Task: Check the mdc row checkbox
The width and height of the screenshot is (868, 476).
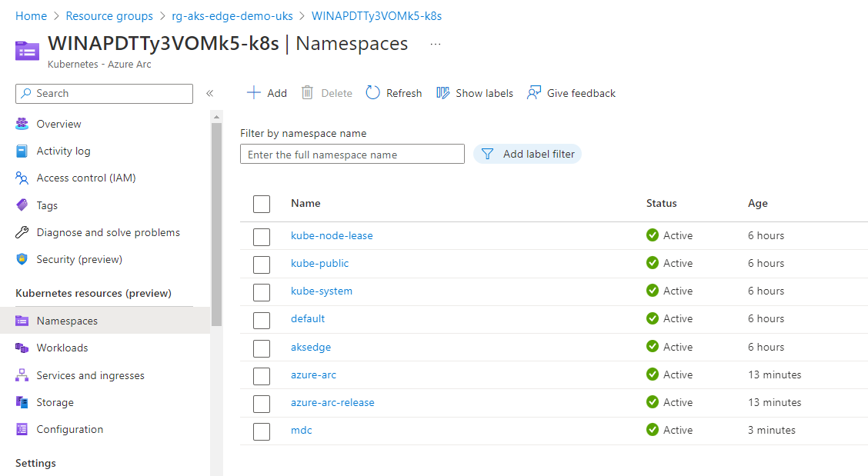Action: 262,431
